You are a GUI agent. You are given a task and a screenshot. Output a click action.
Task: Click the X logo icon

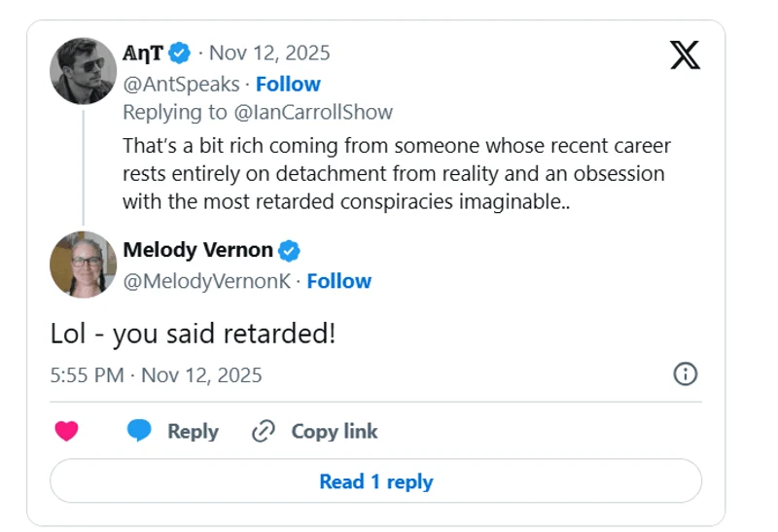pyautogui.click(x=685, y=54)
